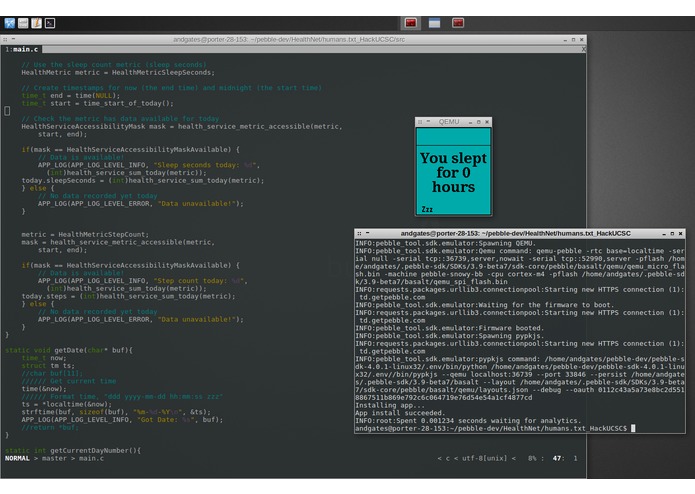Viewport: 695px width, 494px height.
Task: Click 'metric = HealthMetricStepCount;' code line
Action: pyautogui.click(x=85, y=234)
